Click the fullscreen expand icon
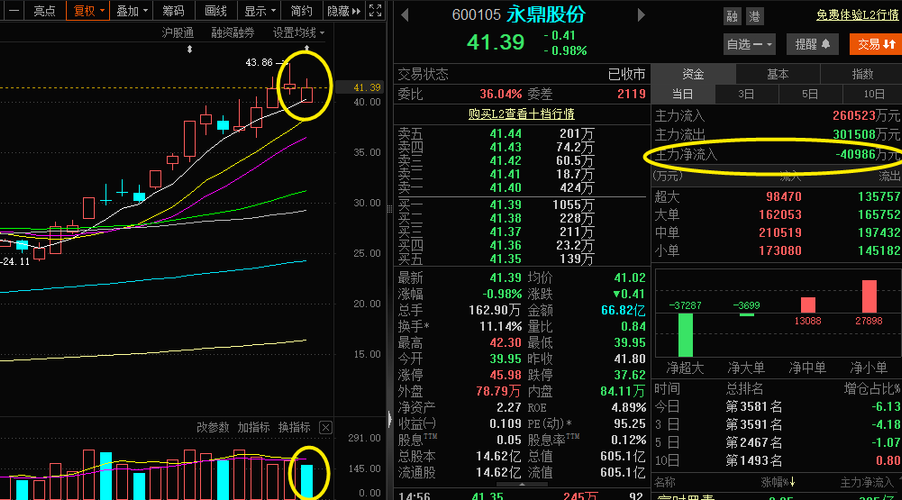This screenshot has width=902, height=500. click(375, 10)
